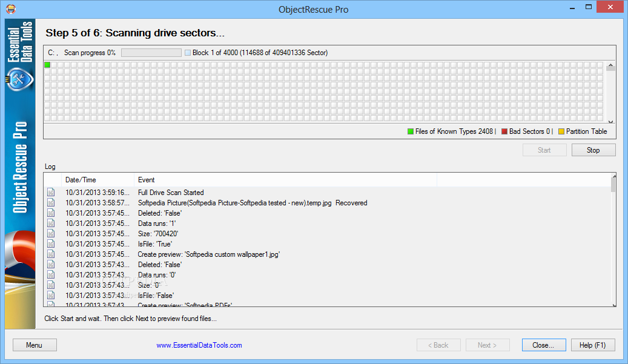Click the green scanned block in sector grid
628x364 pixels.
[x=47, y=64]
